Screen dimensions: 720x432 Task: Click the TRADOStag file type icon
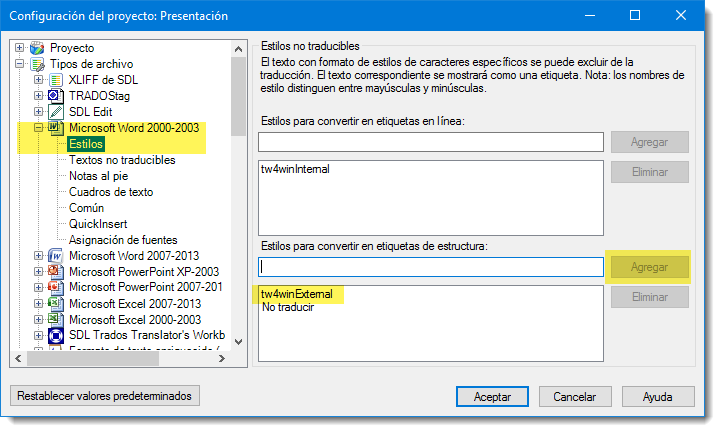(56, 96)
